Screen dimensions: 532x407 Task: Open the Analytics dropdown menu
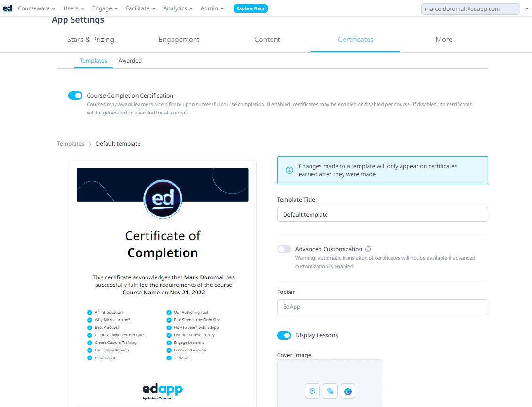pos(178,8)
